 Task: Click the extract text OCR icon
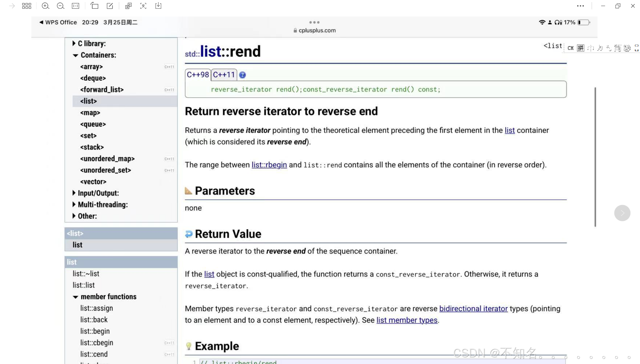(143, 6)
